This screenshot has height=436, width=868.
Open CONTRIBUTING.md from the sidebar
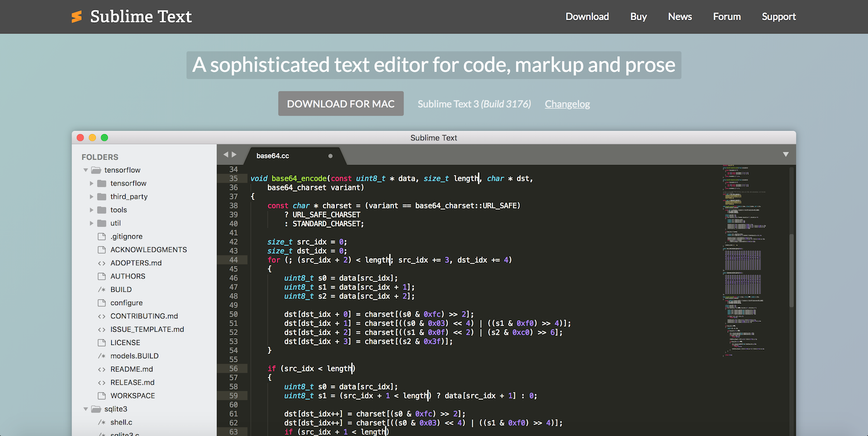point(144,317)
